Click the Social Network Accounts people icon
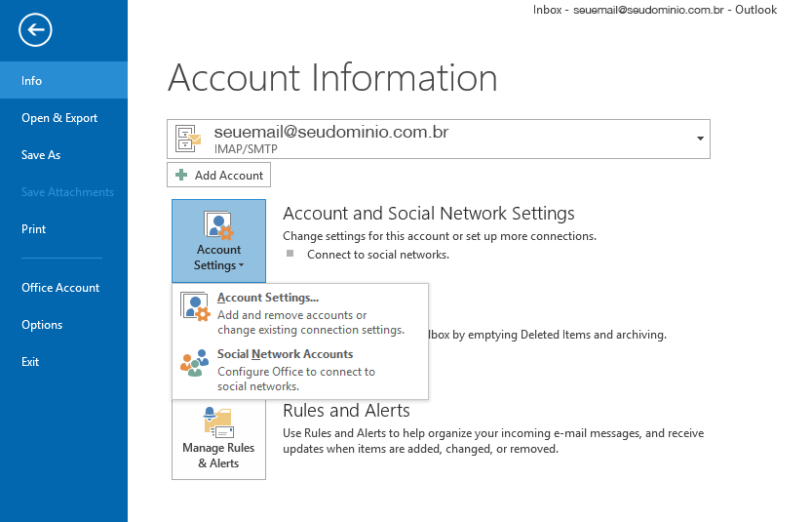Viewport: 812px width, 522px height. pyautogui.click(x=195, y=363)
